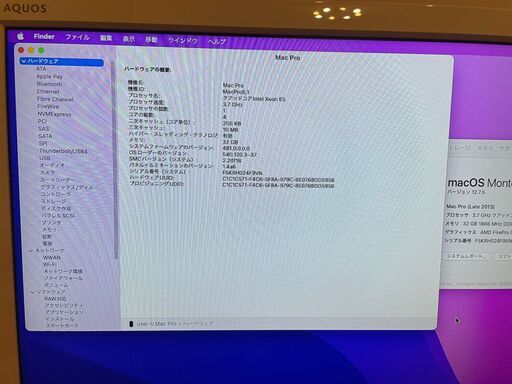Open the ファイル menu

click(x=77, y=37)
